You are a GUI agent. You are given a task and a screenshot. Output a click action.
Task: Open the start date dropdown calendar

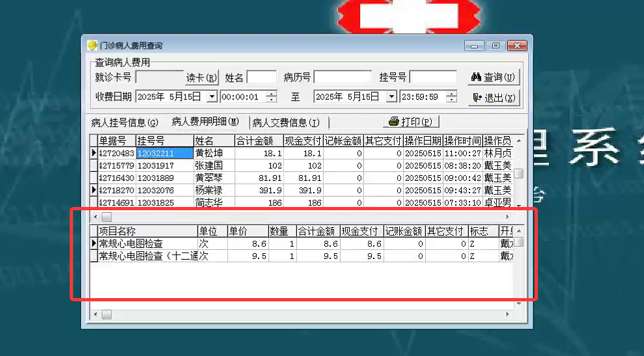212,97
